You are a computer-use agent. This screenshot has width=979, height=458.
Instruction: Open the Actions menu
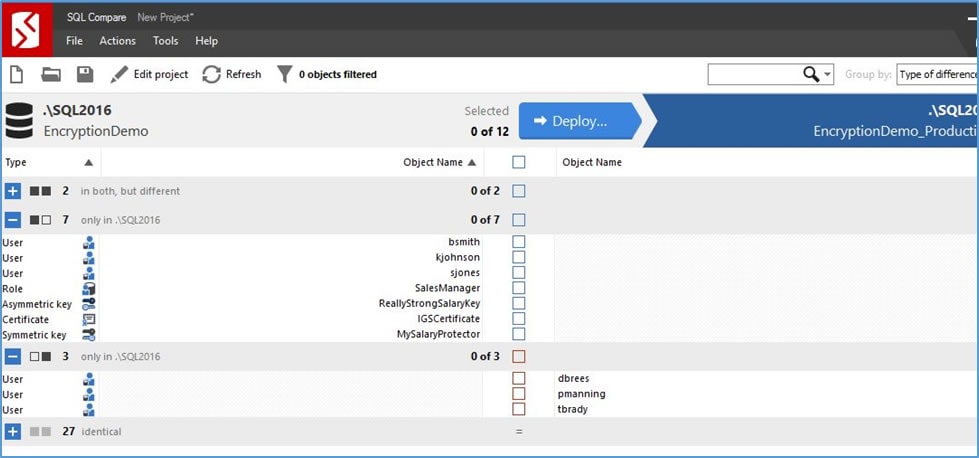click(x=117, y=41)
